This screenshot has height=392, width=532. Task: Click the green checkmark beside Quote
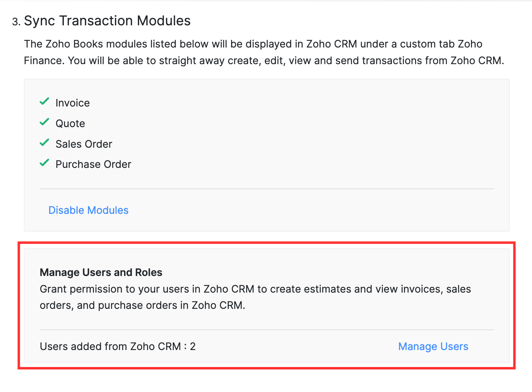tap(44, 122)
